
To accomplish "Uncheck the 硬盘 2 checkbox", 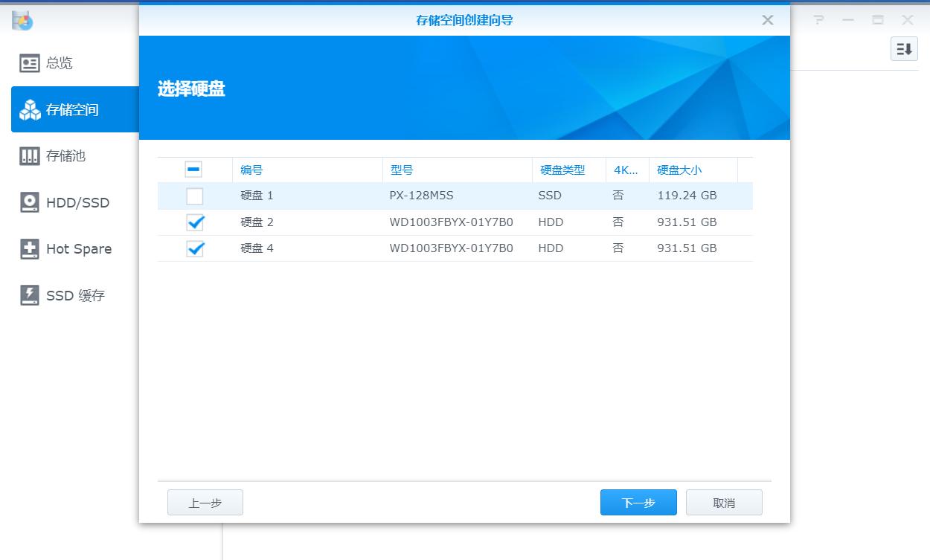I will click(194, 222).
